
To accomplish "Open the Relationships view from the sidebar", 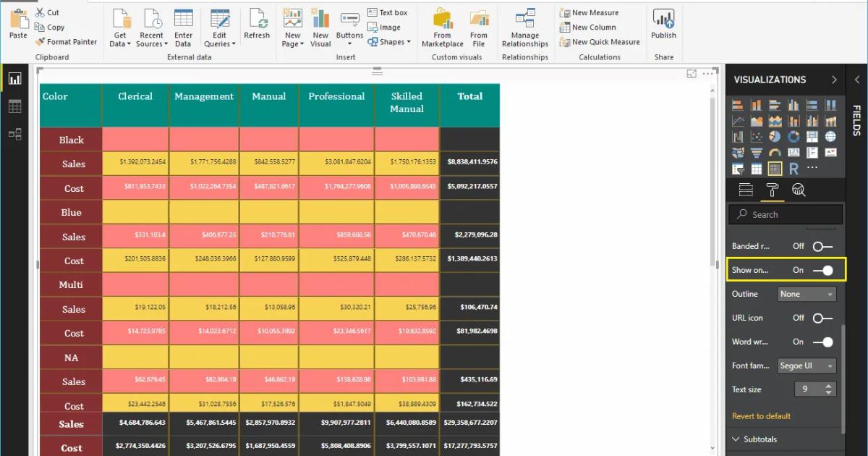I will tap(15, 134).
